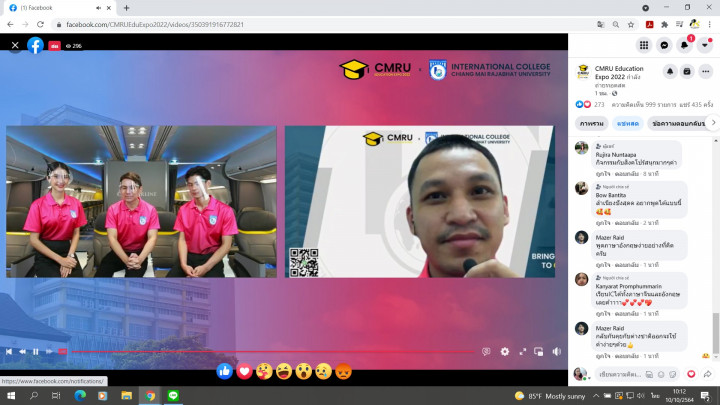React with the Care hugging emoji
720x405 pixels.
(x=264, y=371)
